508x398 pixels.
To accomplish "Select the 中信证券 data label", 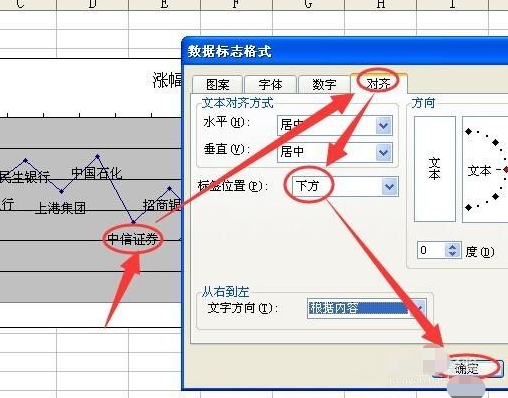I will click(x=132, y=239).
